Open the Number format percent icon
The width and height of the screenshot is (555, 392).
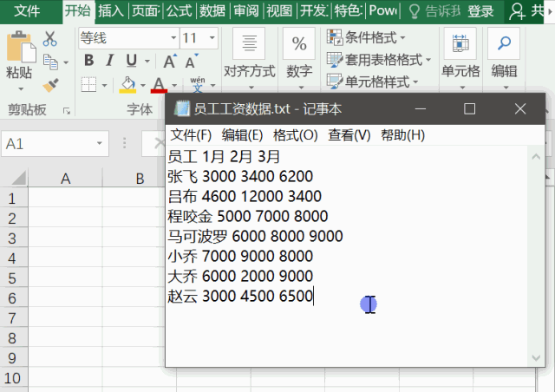click(x=299, y=43)
